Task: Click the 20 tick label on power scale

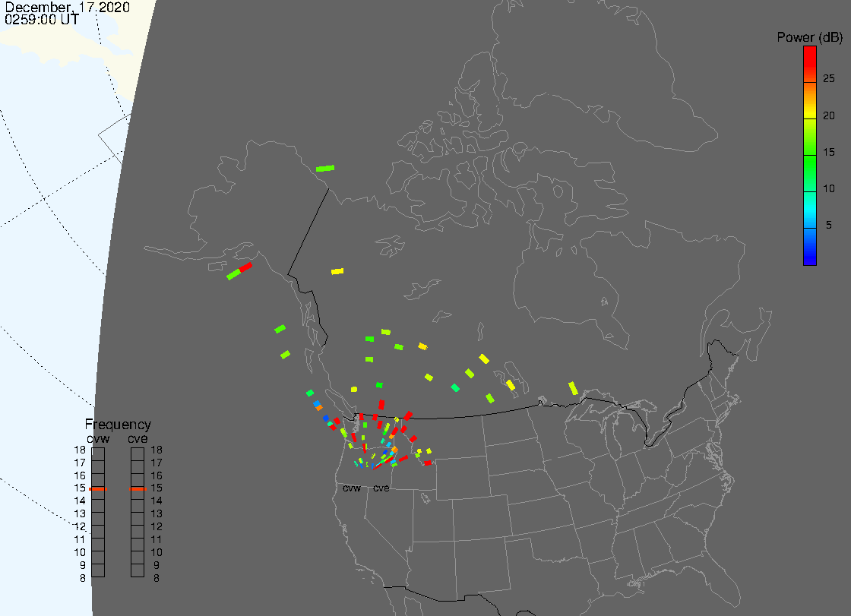Action: (x=829, y=115)
